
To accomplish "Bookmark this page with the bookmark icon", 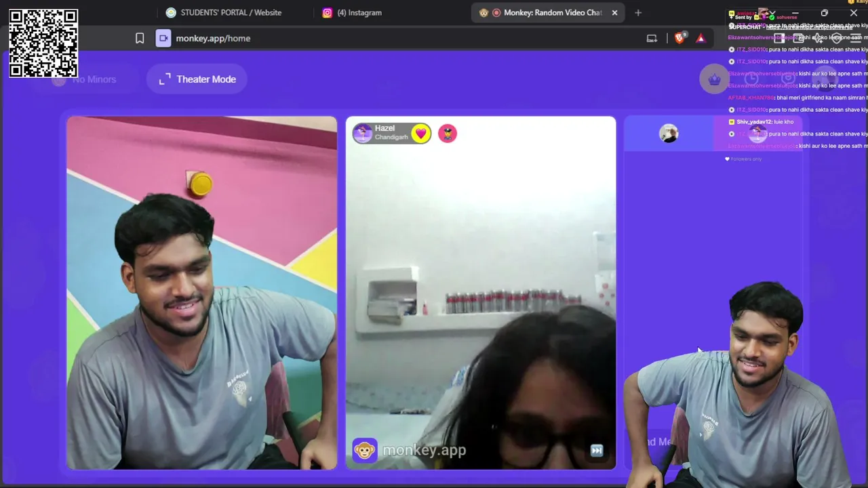I will pos(140,39).
